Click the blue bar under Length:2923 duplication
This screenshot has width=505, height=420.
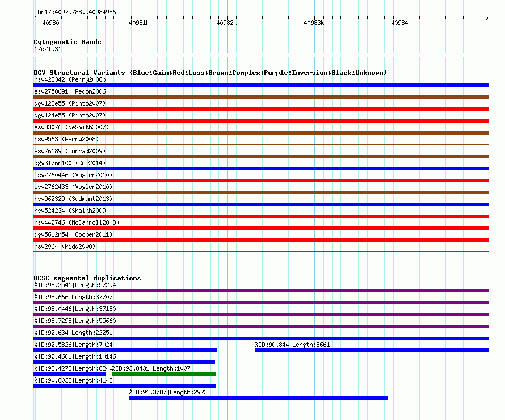[258, 398]
